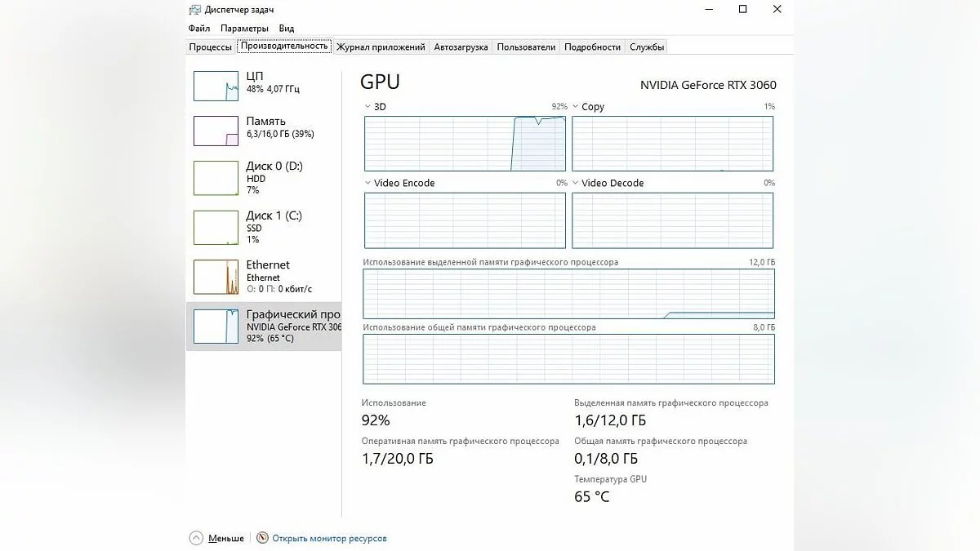
Task: Select Диск 0 (D:) graph thumbnail
Action: pos(216,178)
